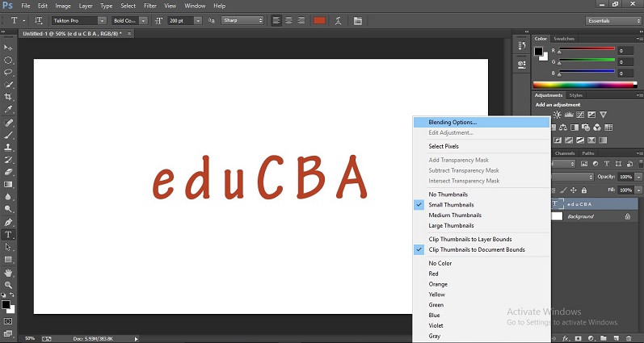Open the Properties panel icon

(x=522, y=64)
